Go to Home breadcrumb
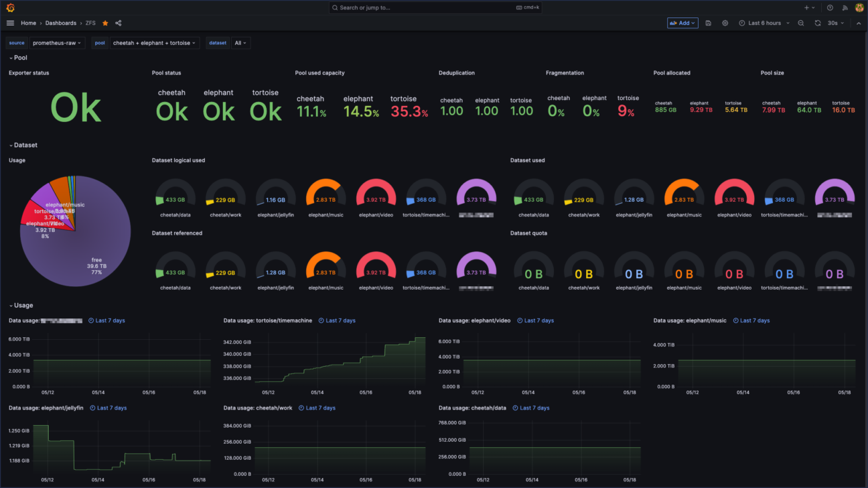Screen dimensions: 868x488 coord(28,23)
